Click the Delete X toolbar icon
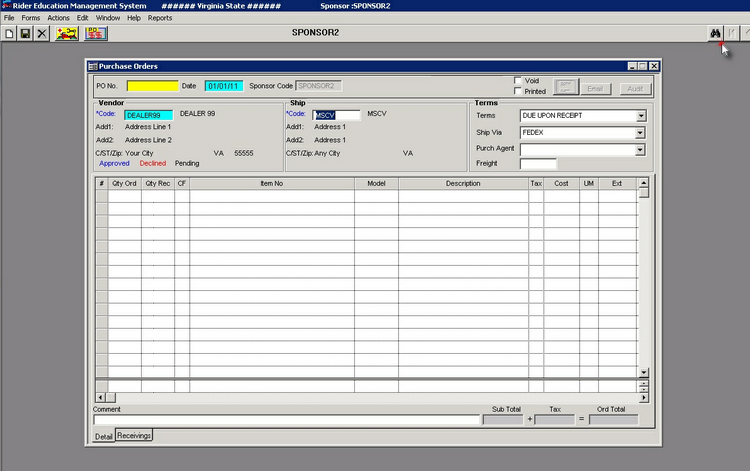 pyautogui.click(x=41, y=33)
